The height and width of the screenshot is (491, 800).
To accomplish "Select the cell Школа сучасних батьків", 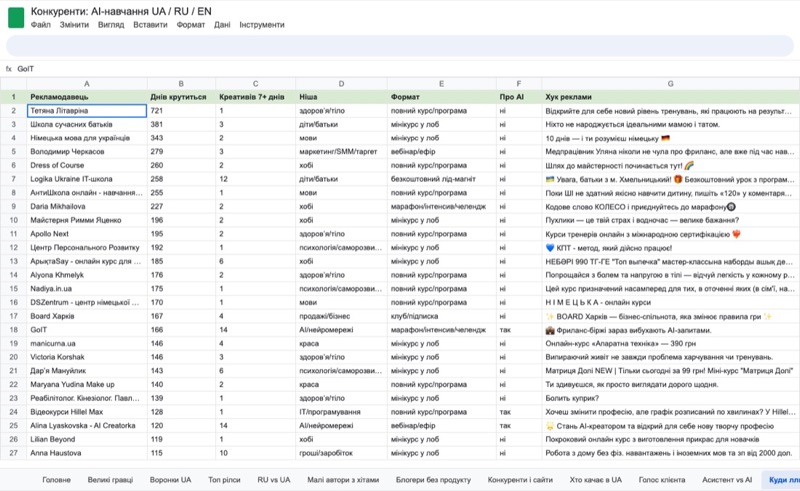I will tap(87, 125).
